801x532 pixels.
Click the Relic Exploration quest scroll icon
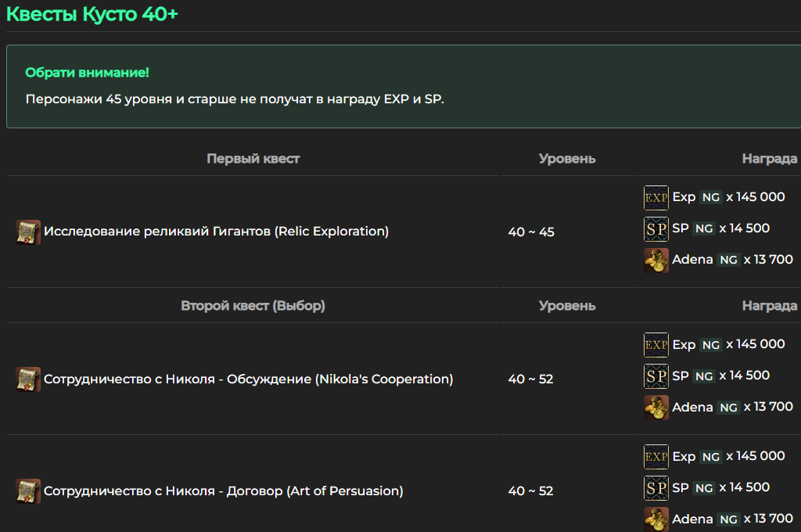28,232
